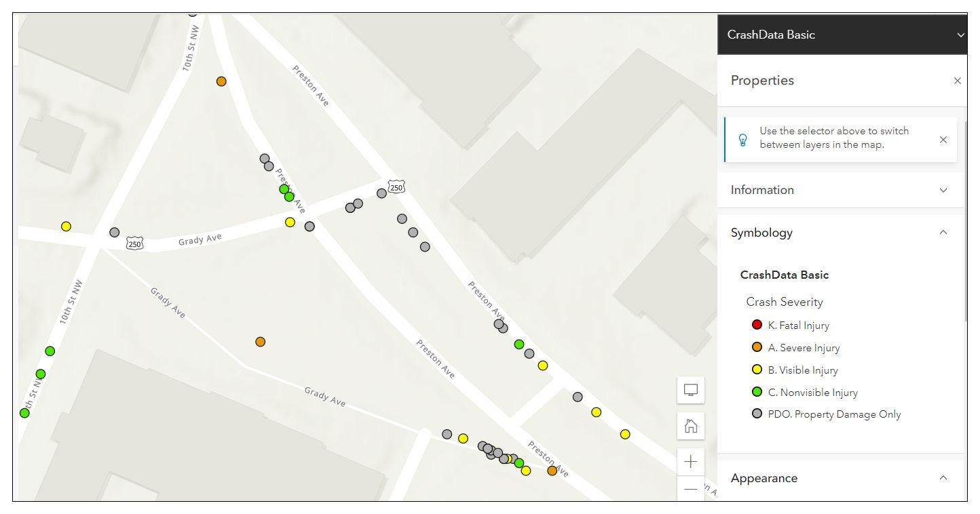The image size is (980, 514).
Task: Click the Symbology section header
Action: pos(840,233)
